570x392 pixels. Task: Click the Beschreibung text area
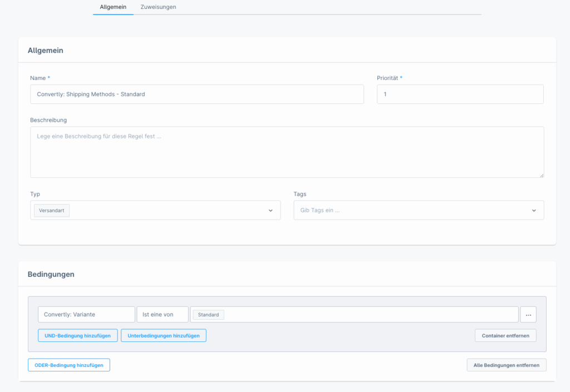[287, 152]
